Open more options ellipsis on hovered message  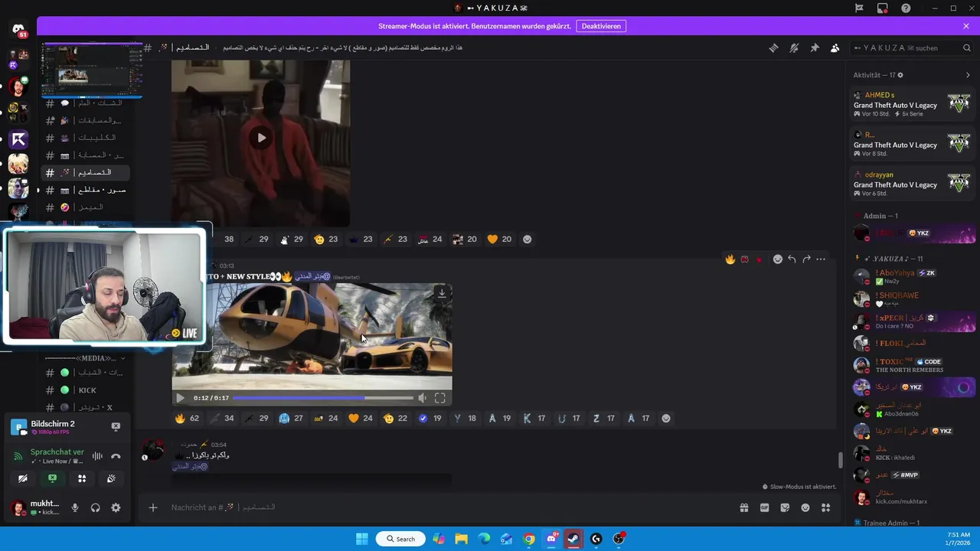[821, 259]
